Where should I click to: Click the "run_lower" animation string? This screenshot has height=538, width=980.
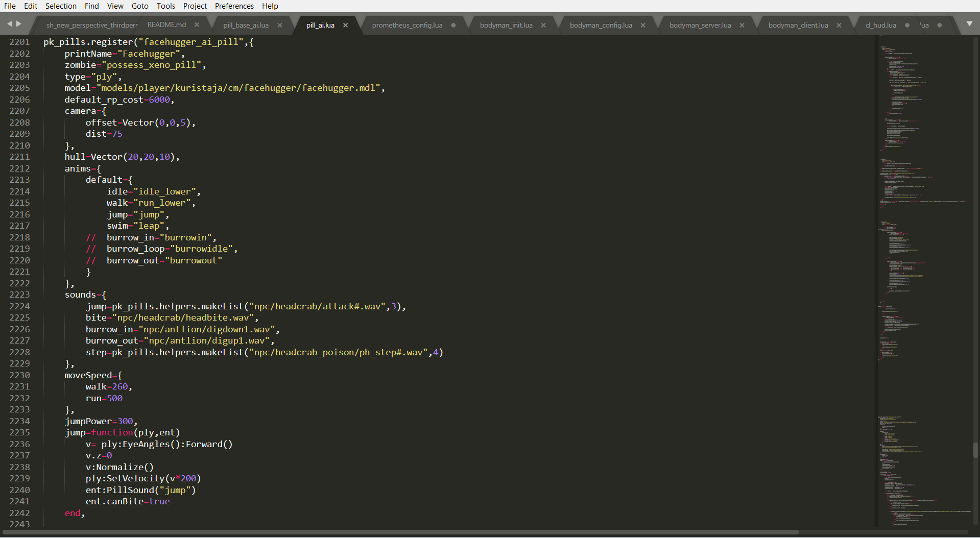[x=162, y=203]
